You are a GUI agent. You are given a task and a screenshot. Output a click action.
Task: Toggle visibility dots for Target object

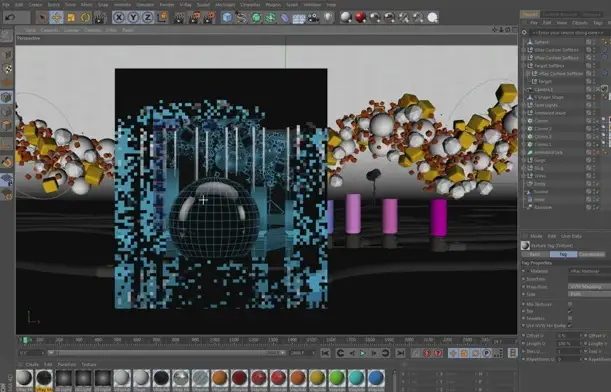pyautogui.click(x=594, y=81)
